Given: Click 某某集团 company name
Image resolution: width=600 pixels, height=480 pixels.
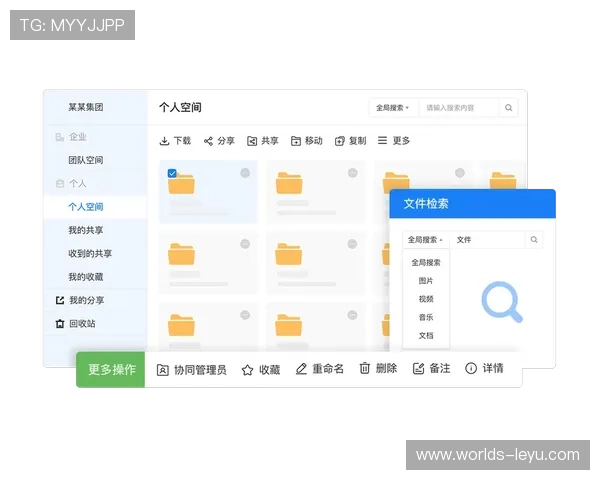Looking at the screenshot, I should 86,107.
